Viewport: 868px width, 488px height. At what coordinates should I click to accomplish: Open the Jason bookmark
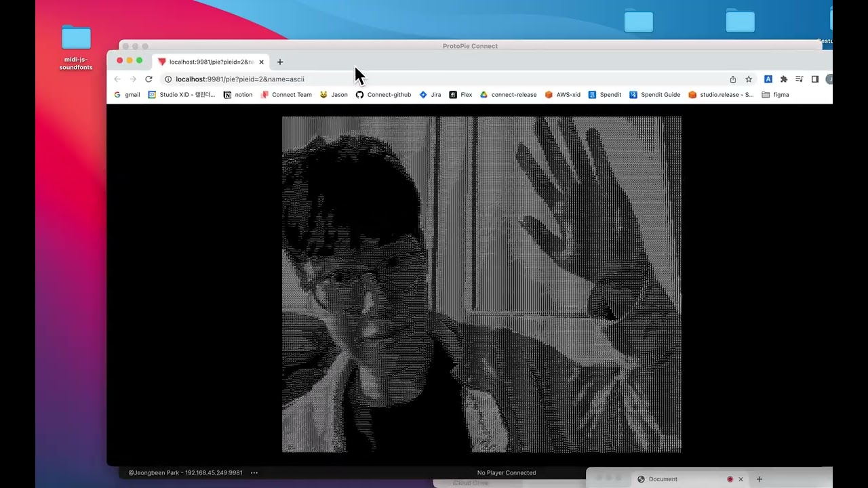[334, 95]
